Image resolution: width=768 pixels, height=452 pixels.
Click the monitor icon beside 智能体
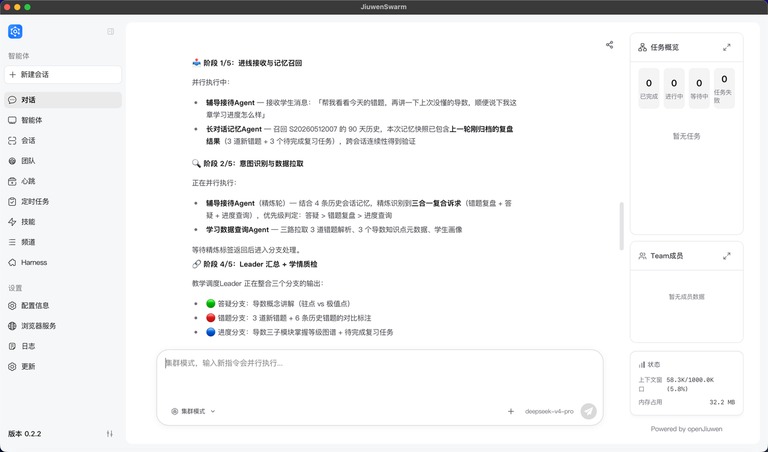pyautogui.click(x=12, y=120)
